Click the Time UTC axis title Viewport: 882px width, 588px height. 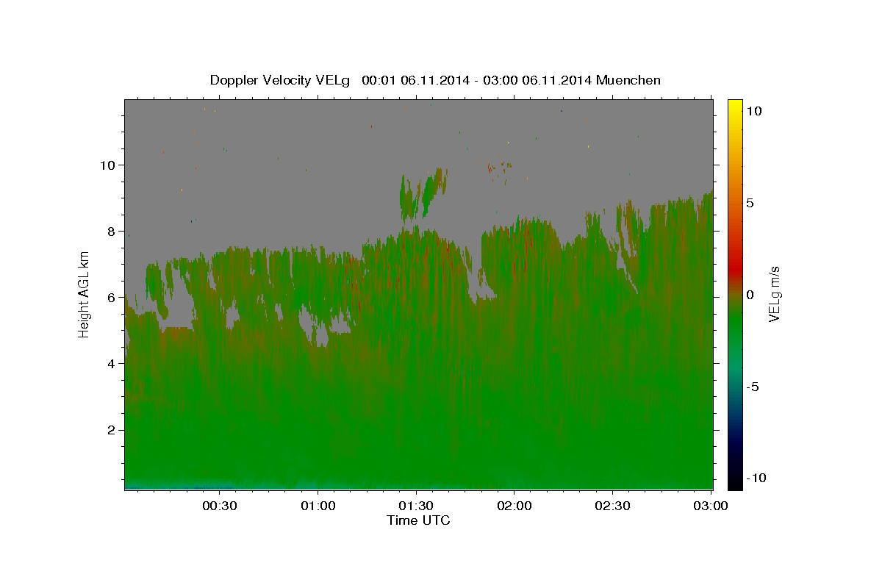coord(418,520)
